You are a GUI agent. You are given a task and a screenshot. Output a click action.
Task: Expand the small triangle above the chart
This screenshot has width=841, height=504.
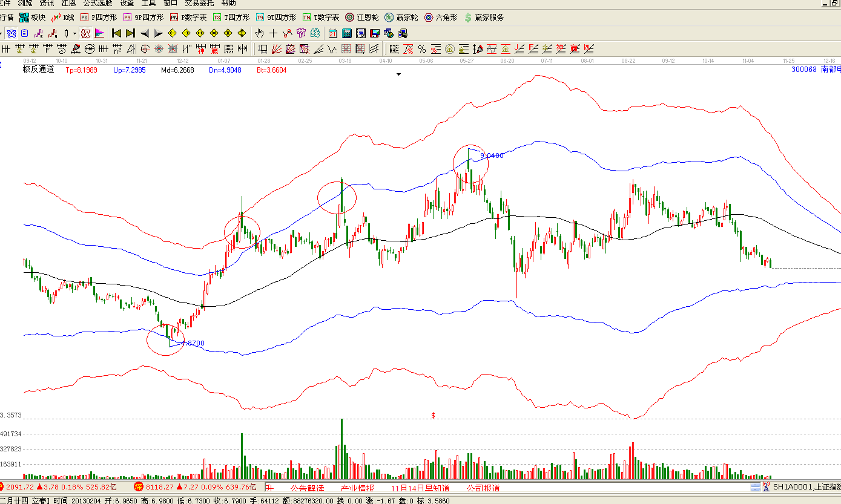pos(398,75)
